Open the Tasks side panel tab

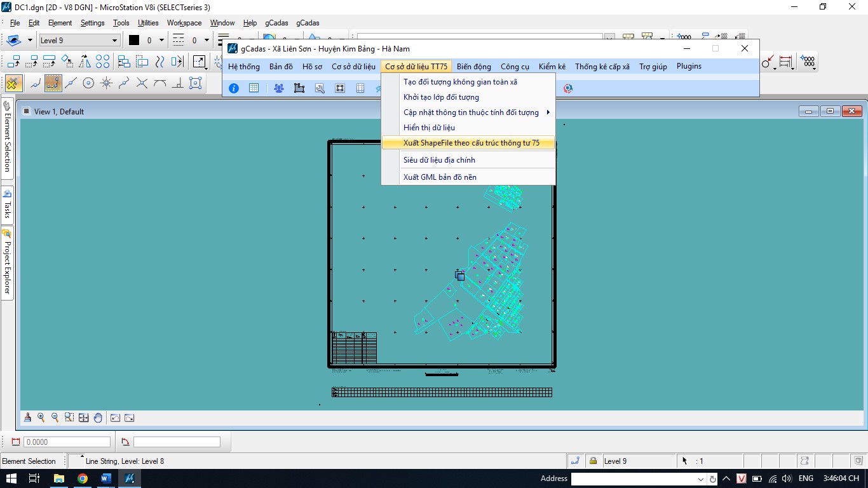pos(8,205)
